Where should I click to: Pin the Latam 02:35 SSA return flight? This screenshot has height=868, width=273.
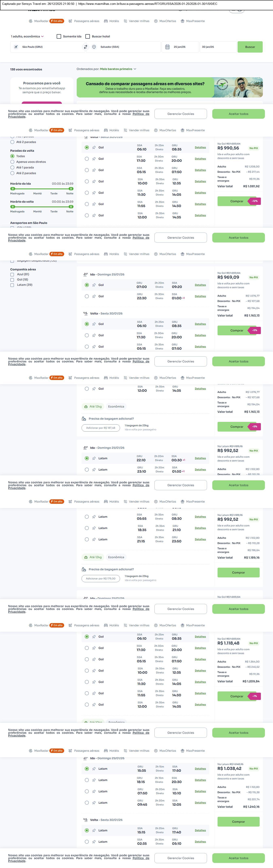click(x=94, y=842)
